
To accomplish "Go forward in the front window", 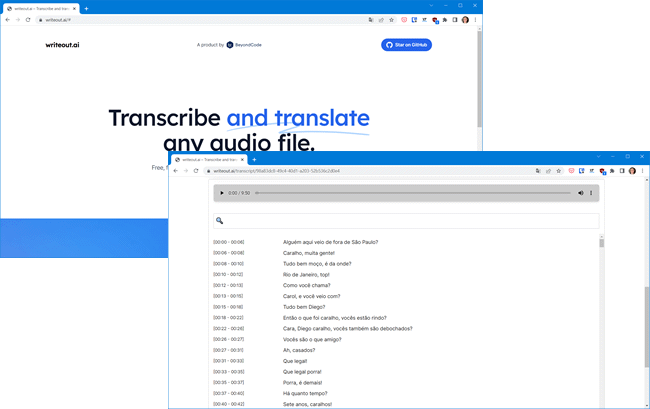I will (186, 171).
